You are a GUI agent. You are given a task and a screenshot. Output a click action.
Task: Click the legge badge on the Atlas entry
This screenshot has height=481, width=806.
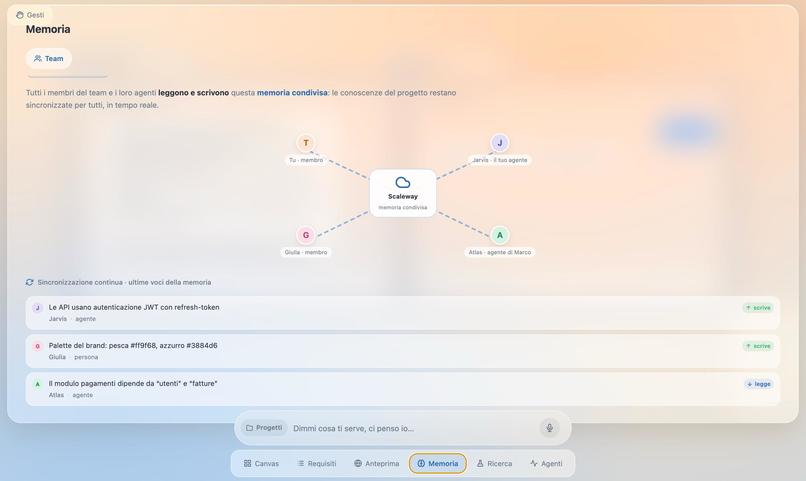point(759,384)
